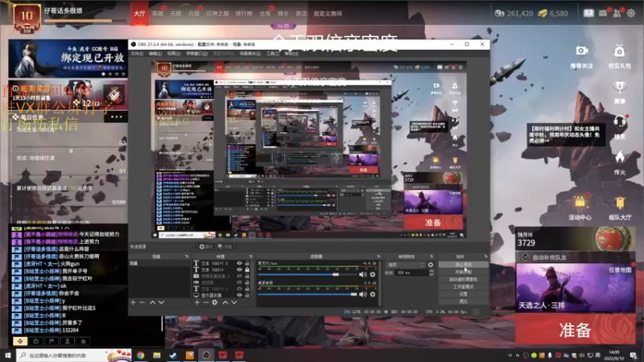Screen dimensions: 644x362
Task: Open OBS Docks menu
Action: tap(196, 54)
